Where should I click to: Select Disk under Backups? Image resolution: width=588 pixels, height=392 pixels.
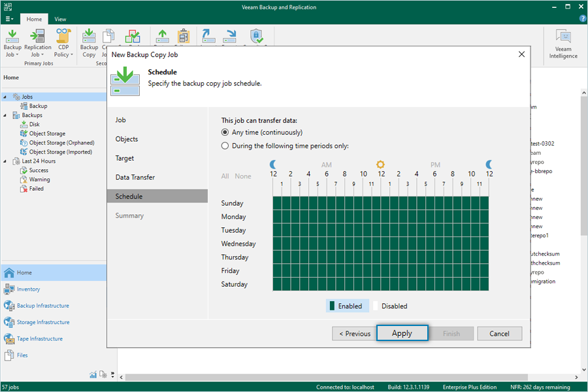pyautogui.click(x=34, y=124)
